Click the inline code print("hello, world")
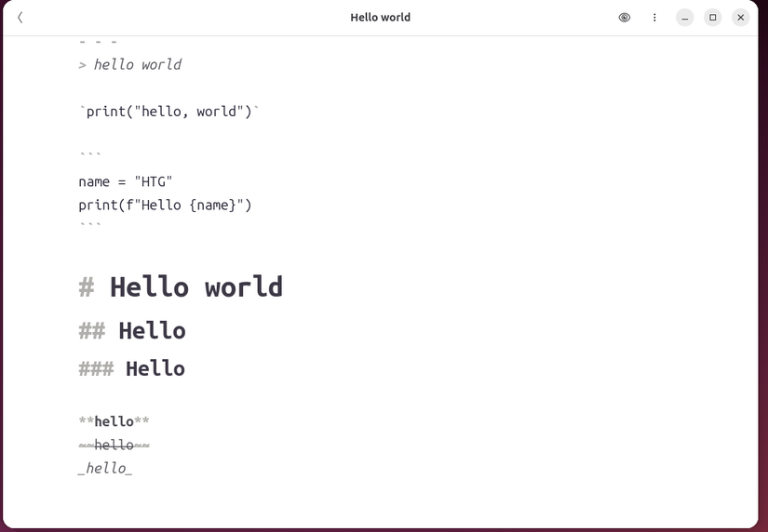The height and width of the screenshot is (532, 768). [169, 112]
